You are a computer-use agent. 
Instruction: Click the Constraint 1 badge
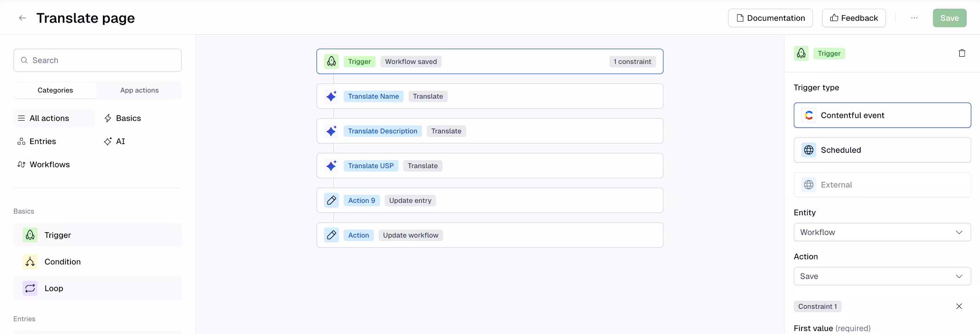coord(817,306)
